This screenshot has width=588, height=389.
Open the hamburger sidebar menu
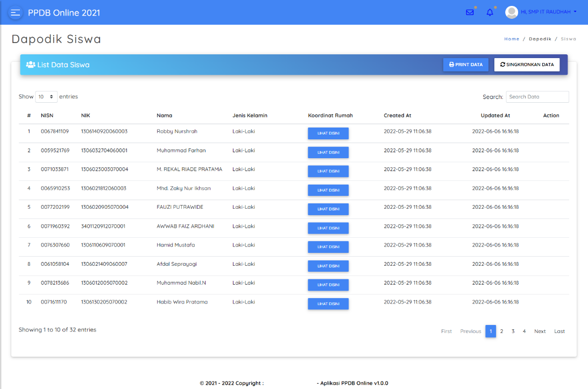tap(16, 13)
